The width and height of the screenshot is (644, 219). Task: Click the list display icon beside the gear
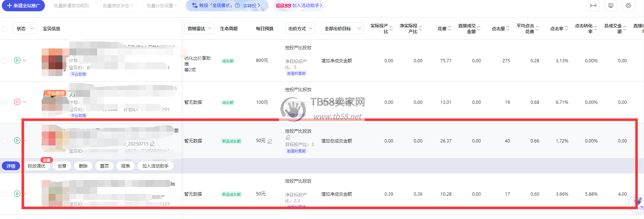611,5
